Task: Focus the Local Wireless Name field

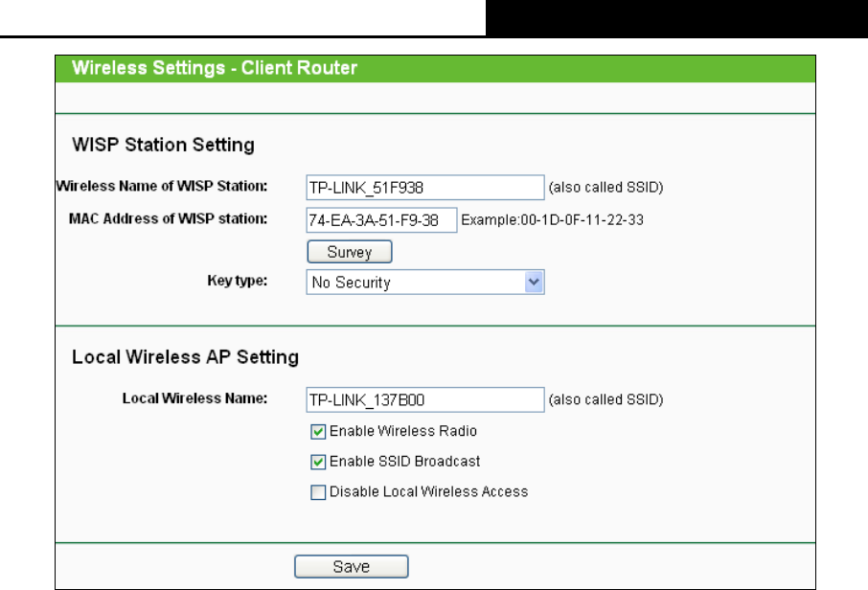Action: click(x=425, y=399)
